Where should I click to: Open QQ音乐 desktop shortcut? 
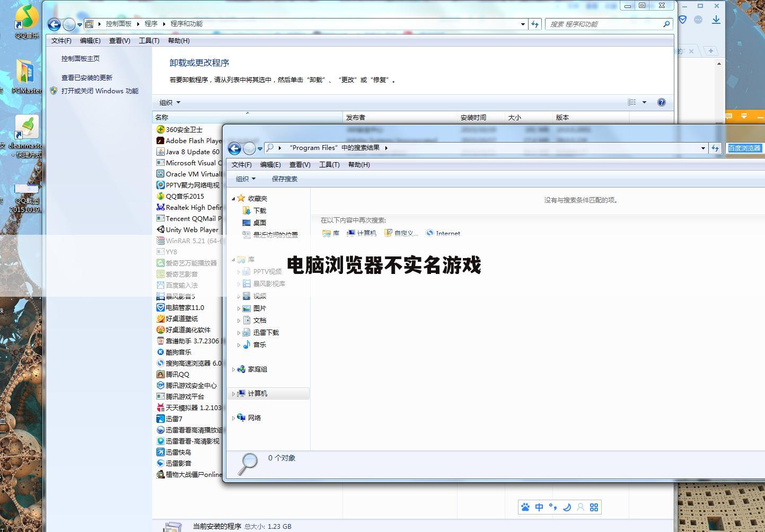pos(27,21)
